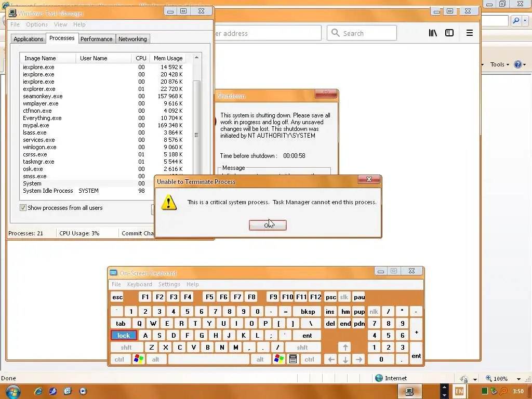Open the Task Manager File menu
The image size is (532, 399).
[15, 24]
